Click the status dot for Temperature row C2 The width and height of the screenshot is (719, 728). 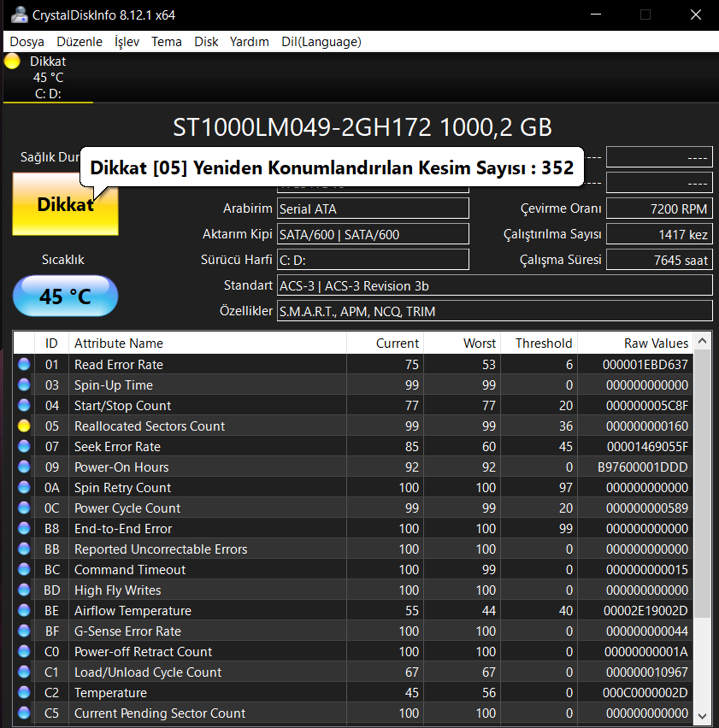coord(24,692)
